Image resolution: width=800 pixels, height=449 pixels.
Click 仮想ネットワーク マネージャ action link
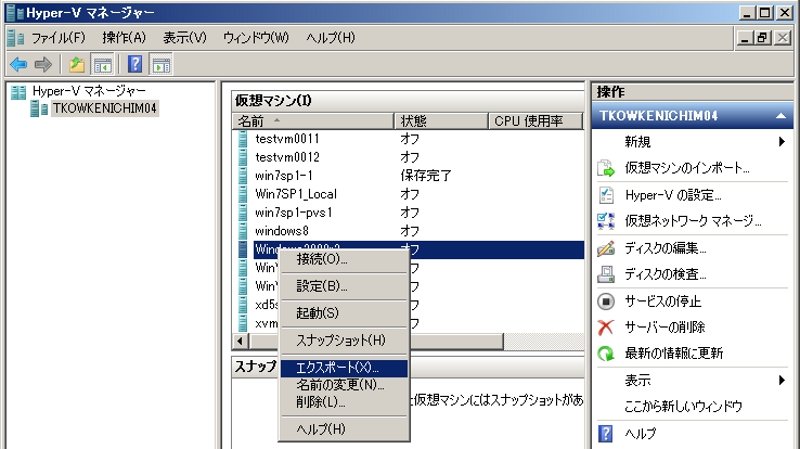click(x=692, y=221)
